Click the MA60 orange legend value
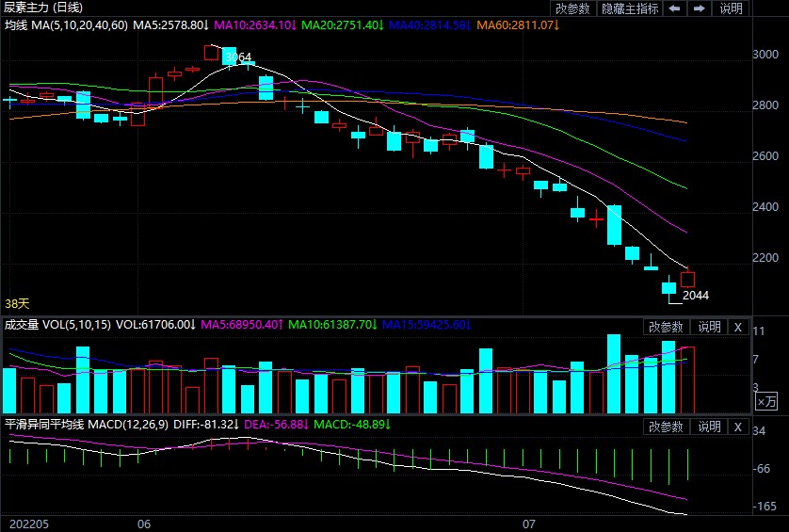Screen dimensions: 789x532 [x=514, y=24]
